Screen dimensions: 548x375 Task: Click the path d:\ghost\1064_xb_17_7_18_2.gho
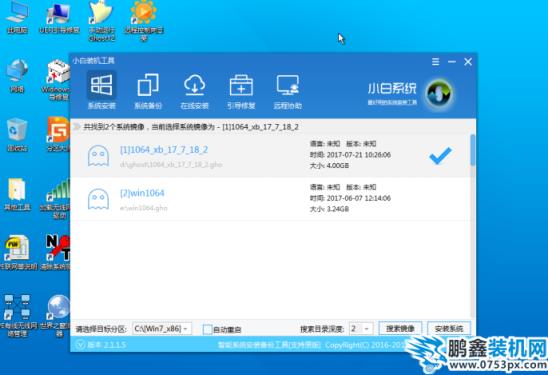(x=171, y=164)
